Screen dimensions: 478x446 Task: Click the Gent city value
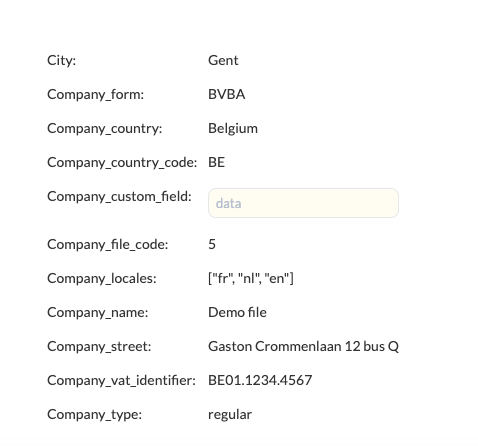(x=223, y=60)
